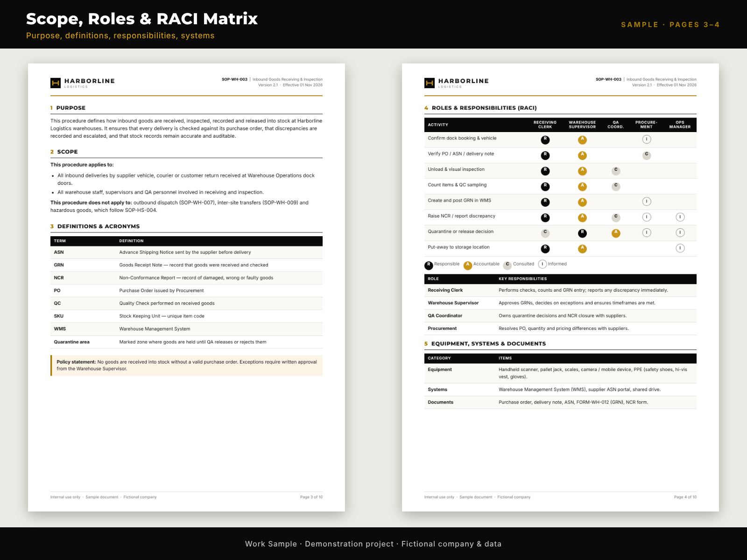Click the Harborline logo on page 4
The width and height of the screenshot is (747, 560).
pos(457,83)
